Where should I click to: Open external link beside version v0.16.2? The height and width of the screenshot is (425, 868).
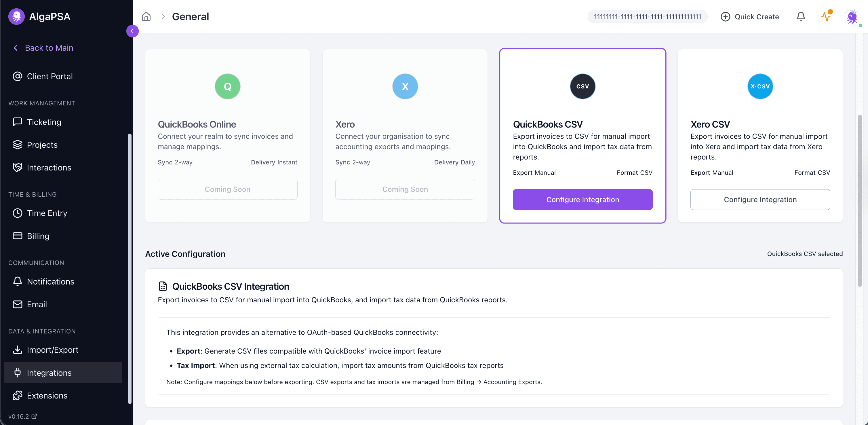tap(34, 416)
